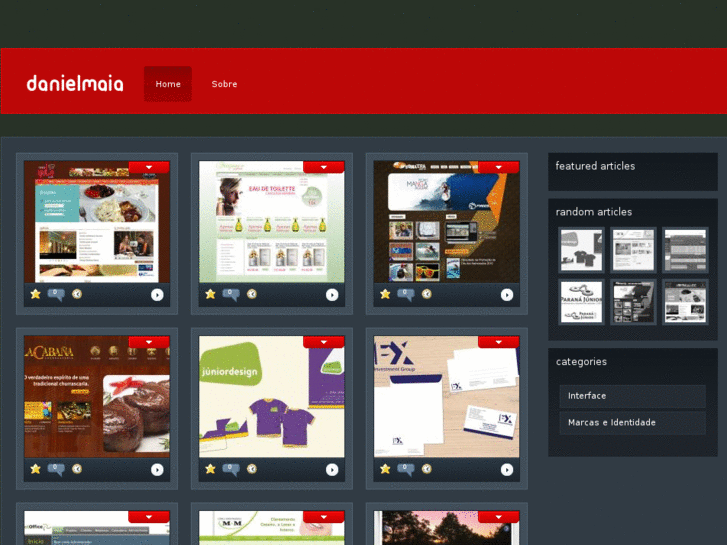Star the restaurant website card
Viewport: 727px width, 545px height.
[35, 294]
